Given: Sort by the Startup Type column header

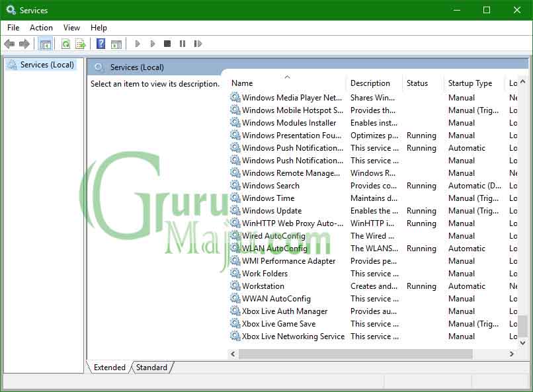Looking at the screenshot, I should [x=474, y=83].
